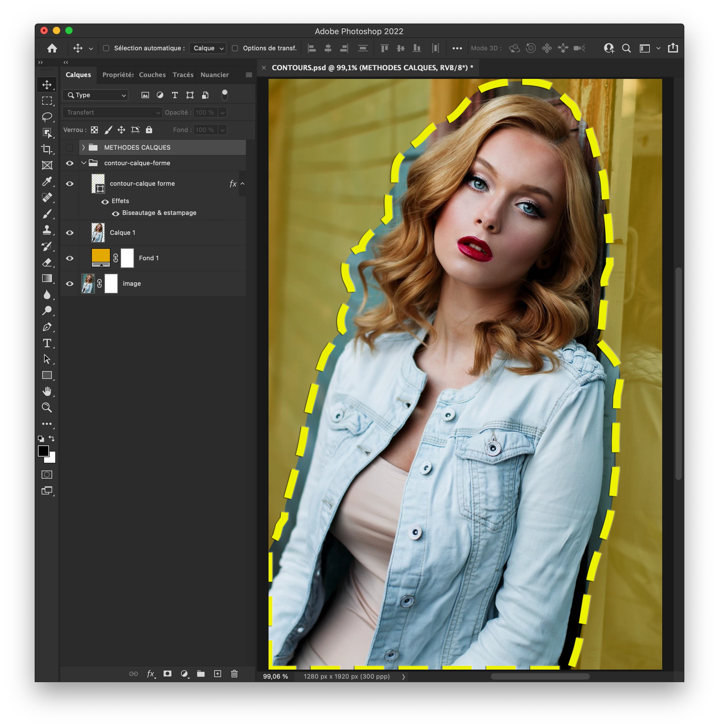Viewport: 719px width, 728px height.
Task: Toggle Biseautage & estampage effect visibility
Action: [115, 214]
